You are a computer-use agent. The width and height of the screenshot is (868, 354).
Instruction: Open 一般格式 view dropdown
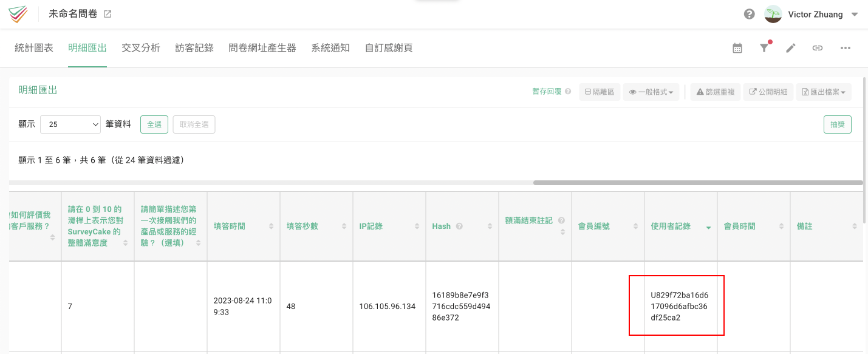[651, 92]
